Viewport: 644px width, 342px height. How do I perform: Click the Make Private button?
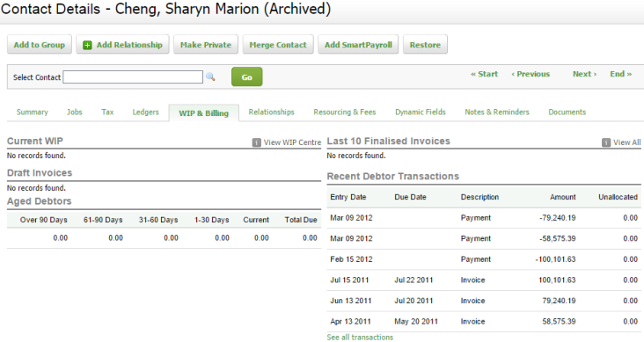click(206, 45)
